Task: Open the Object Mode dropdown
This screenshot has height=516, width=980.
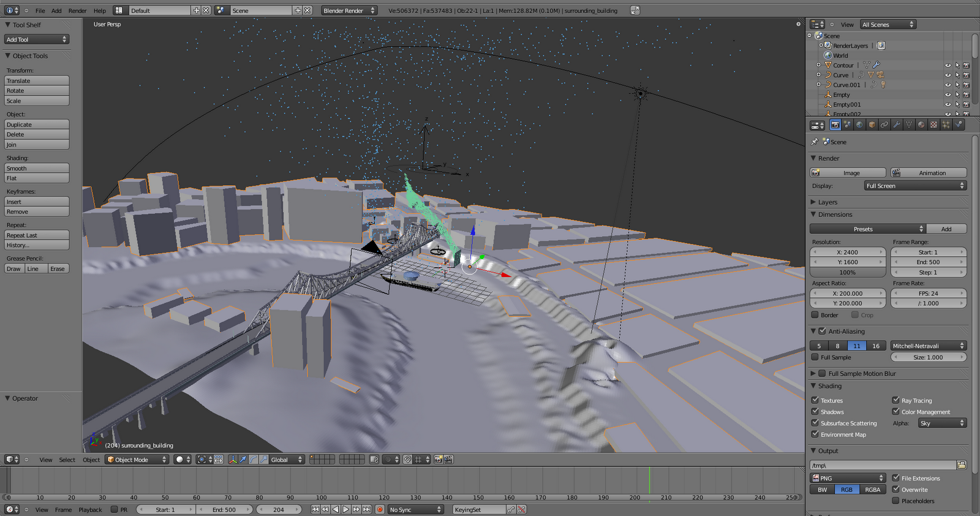Action: tap(137, 459)
